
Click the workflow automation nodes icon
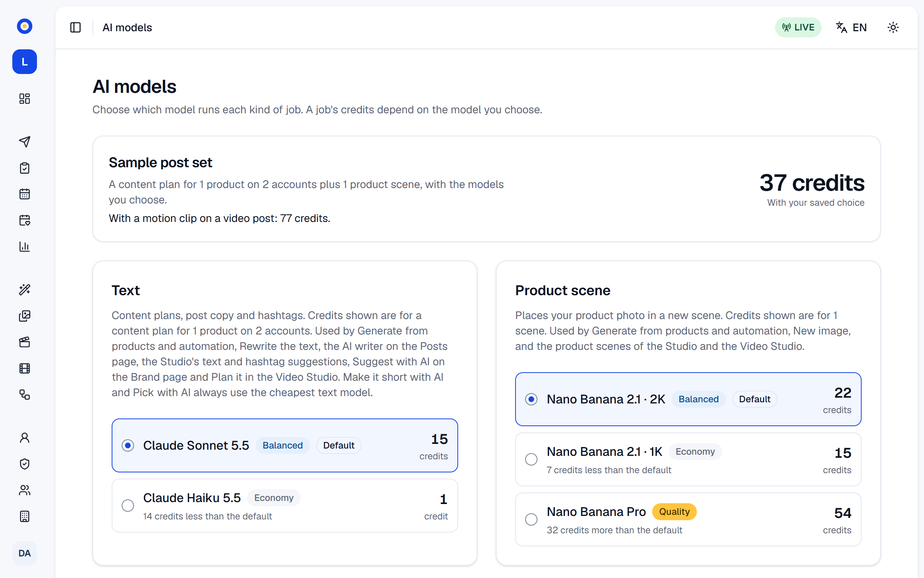click(x=25, y=395)
